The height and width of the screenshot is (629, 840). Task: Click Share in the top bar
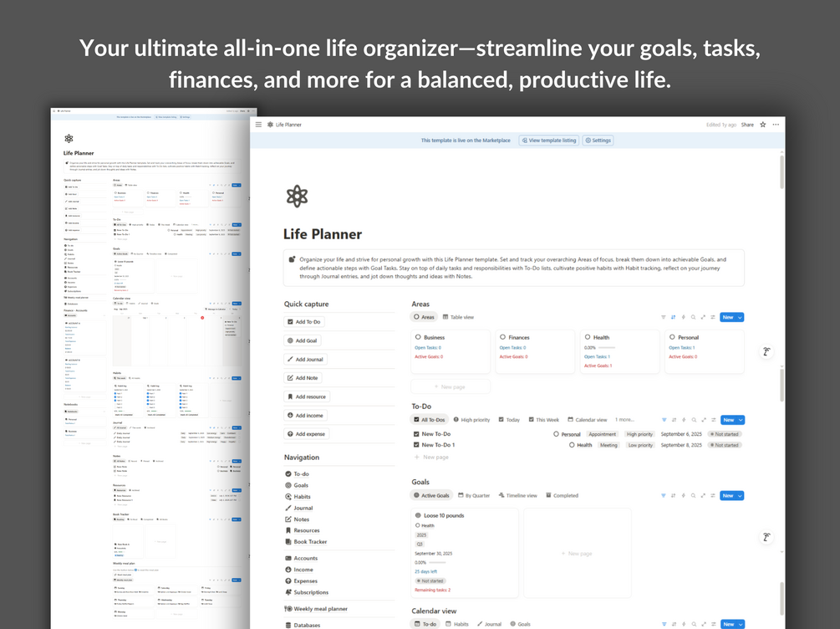point(747,125)
